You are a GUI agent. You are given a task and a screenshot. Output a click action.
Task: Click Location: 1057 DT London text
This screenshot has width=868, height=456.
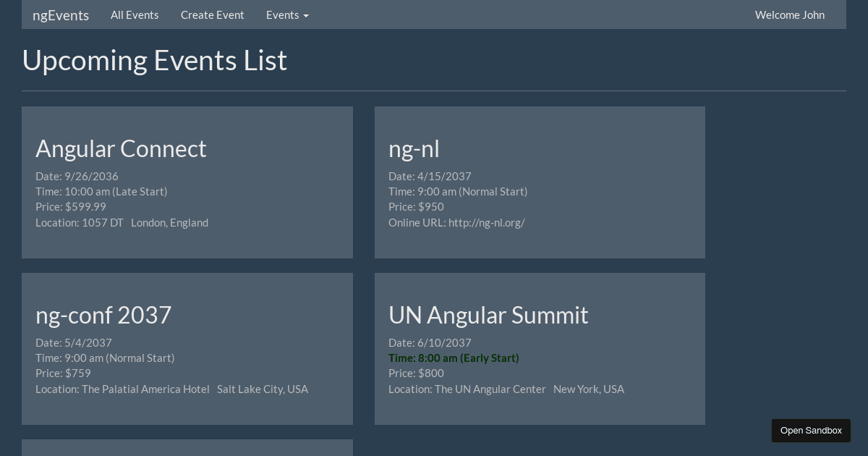point(122,222)
